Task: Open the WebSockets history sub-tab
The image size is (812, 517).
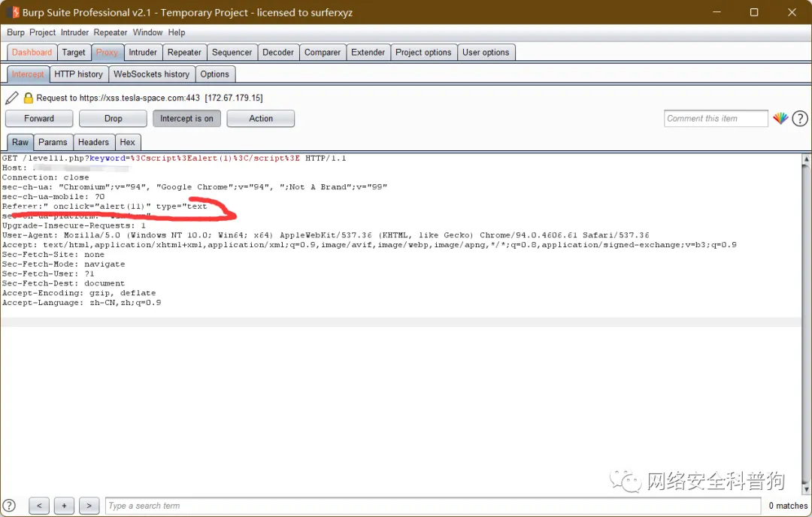Action: (152, 74)
